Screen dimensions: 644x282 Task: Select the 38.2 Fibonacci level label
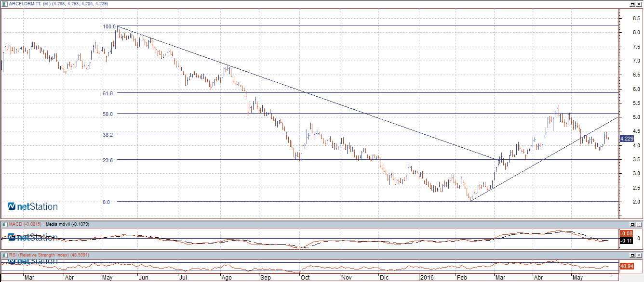[x=107, y=135]
